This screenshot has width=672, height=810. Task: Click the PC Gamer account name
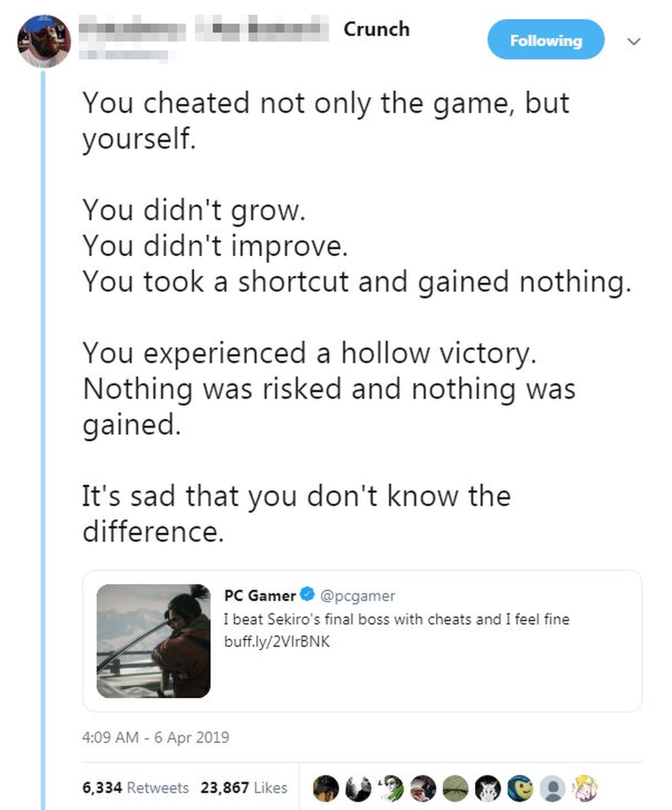tap(260, 596)
